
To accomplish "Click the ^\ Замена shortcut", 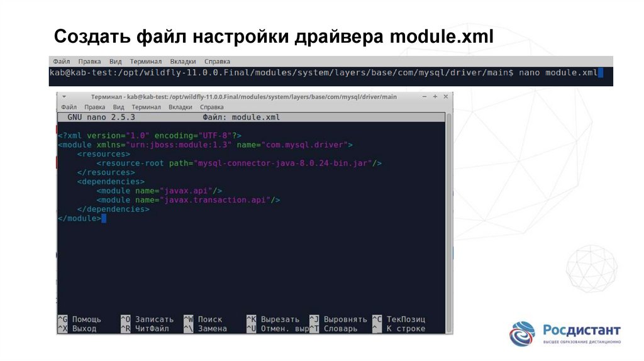I will 206,328.
